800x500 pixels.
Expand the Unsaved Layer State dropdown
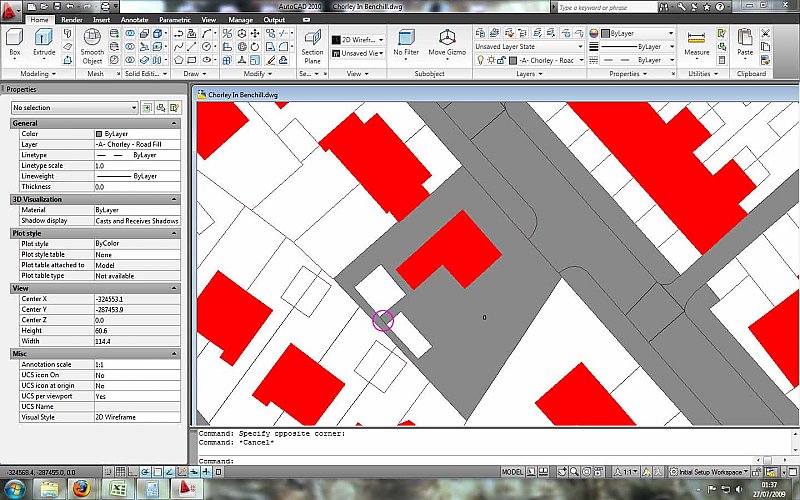(x=528, y=46)
